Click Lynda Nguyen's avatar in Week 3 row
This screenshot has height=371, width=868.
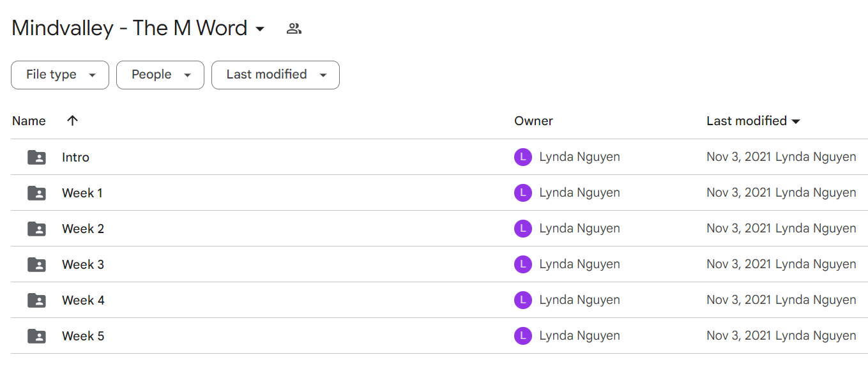pos(523,264)
